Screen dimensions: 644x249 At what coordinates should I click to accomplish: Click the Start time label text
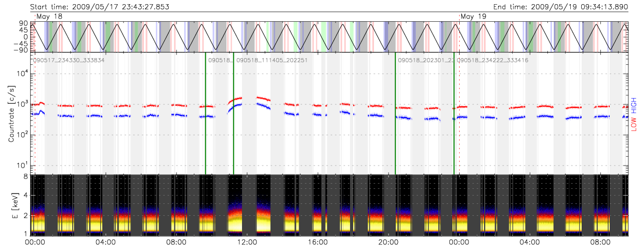tap(100, 6)
